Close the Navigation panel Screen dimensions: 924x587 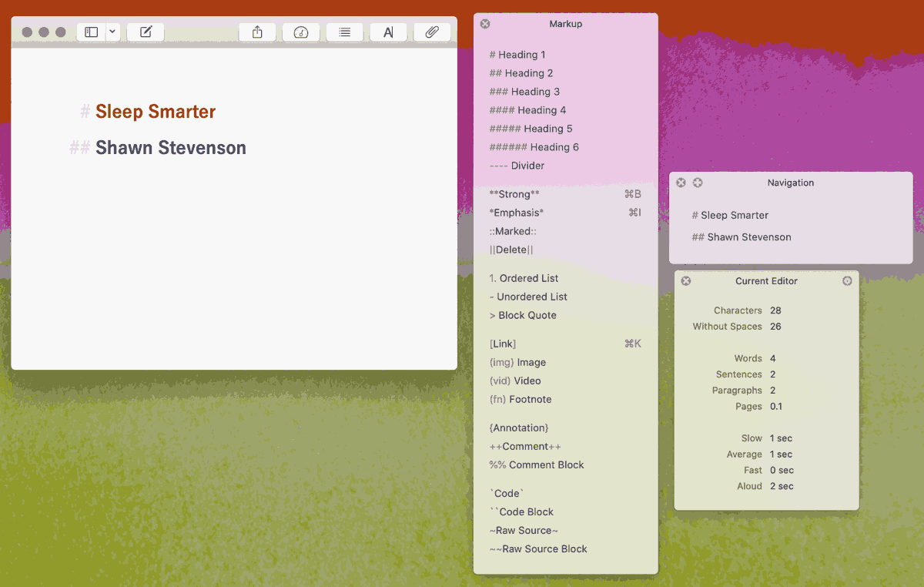tap(681, 183)
